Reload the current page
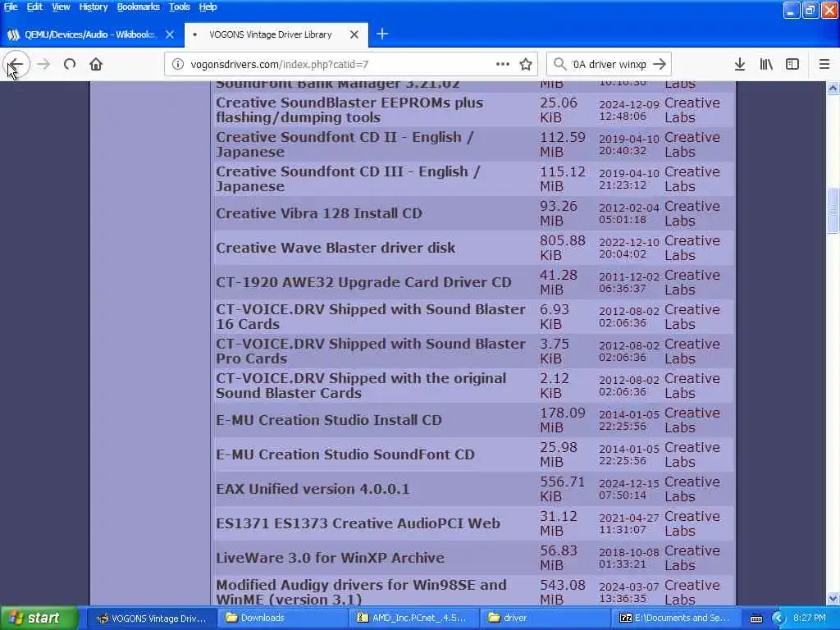 click(70, 64)
